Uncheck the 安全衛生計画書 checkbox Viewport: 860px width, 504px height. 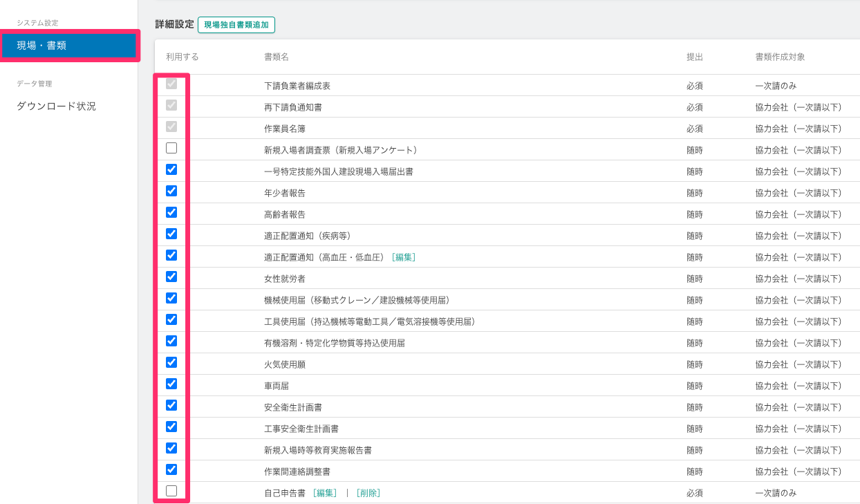pos(171,405)
